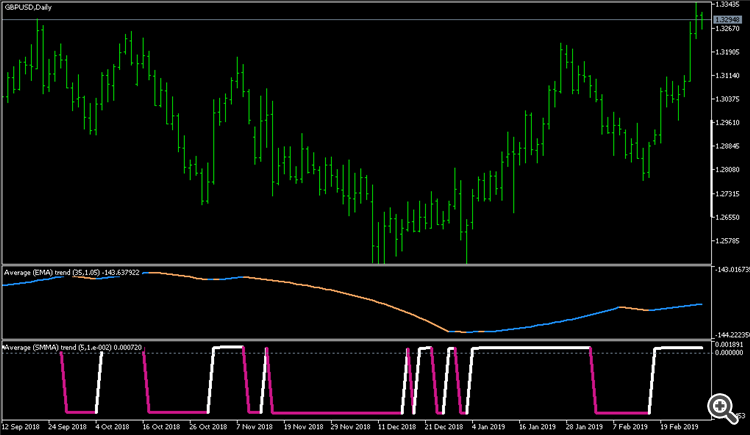Click the 28 Jan 2019 date label
The image size is (750, 435).
pyautogui.click(x=585, y=426)
